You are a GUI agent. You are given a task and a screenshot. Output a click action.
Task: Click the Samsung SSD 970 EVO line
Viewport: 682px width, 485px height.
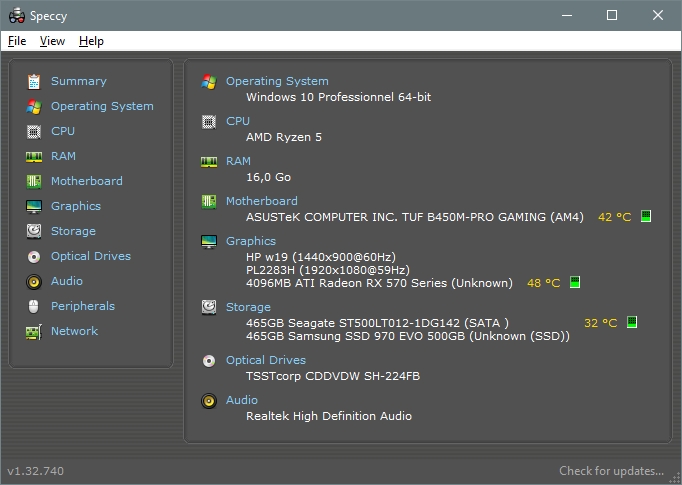[x=408, y=336]
